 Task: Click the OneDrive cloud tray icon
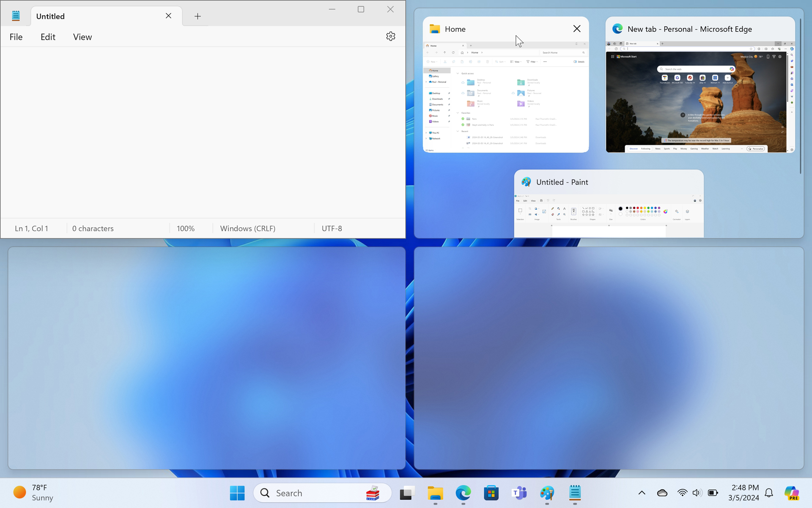[662, 493]
